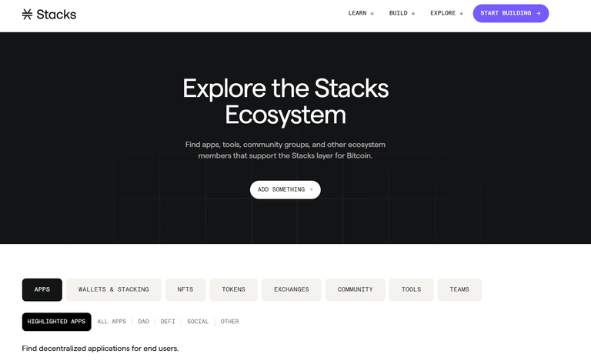Switch to Wallets & Stacking tab

click(113, 289)
